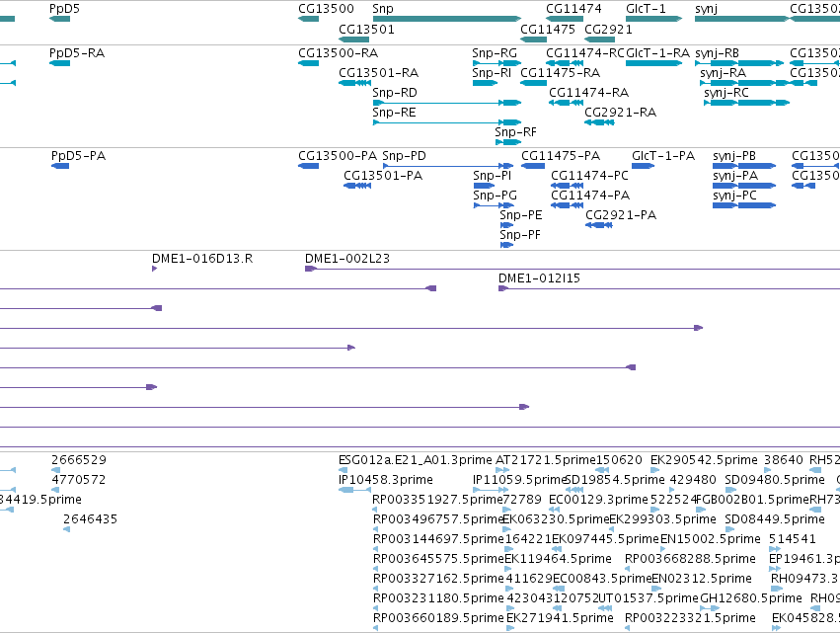Screen dimensions: 840x633
Task: Click the PpD5-RA transcript label
Action: click(x=77, y=53)
